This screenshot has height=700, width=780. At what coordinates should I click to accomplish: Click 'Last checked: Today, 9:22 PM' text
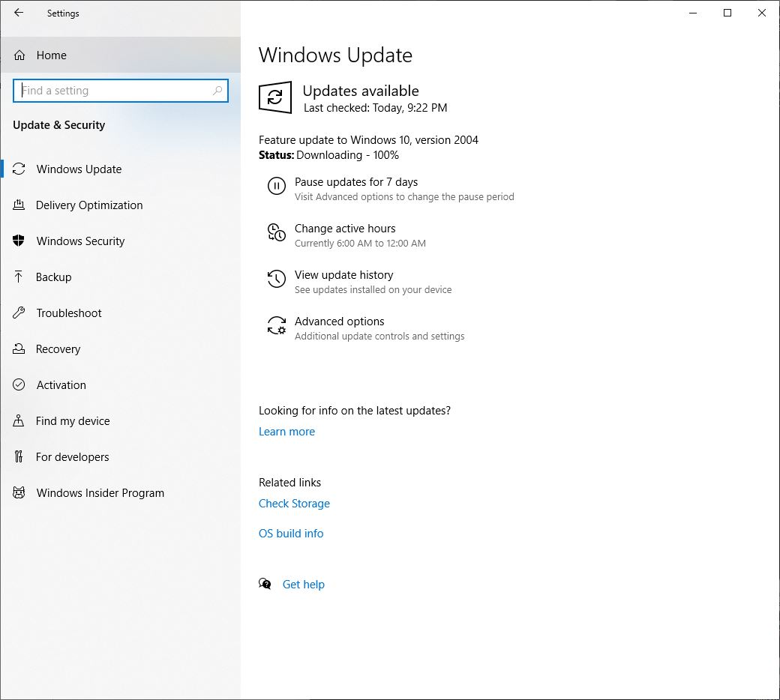(x=375, y=108)
